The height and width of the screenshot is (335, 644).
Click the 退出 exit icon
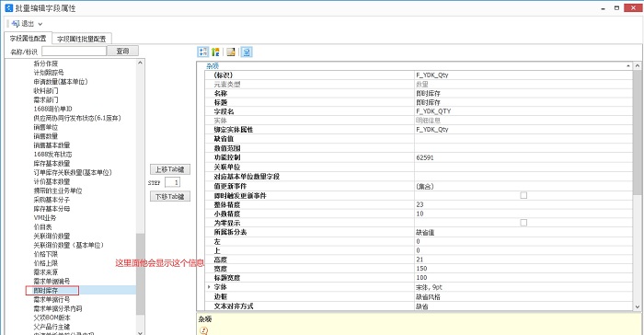pos(16,24)
